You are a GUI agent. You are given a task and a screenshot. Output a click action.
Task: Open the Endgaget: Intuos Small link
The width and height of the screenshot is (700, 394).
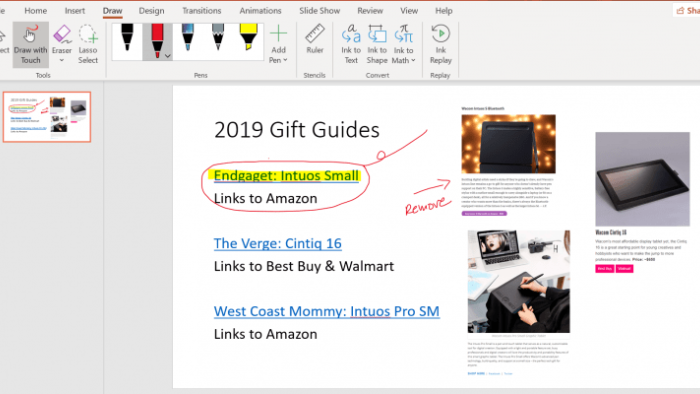point(286,175)
